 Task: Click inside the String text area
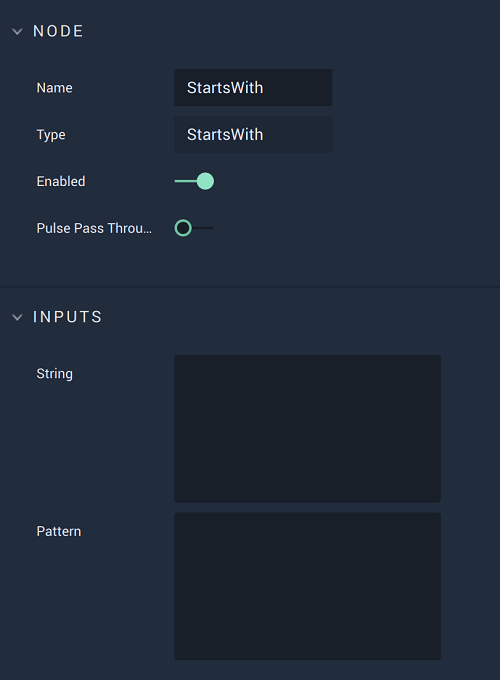(x=307, y=428)
